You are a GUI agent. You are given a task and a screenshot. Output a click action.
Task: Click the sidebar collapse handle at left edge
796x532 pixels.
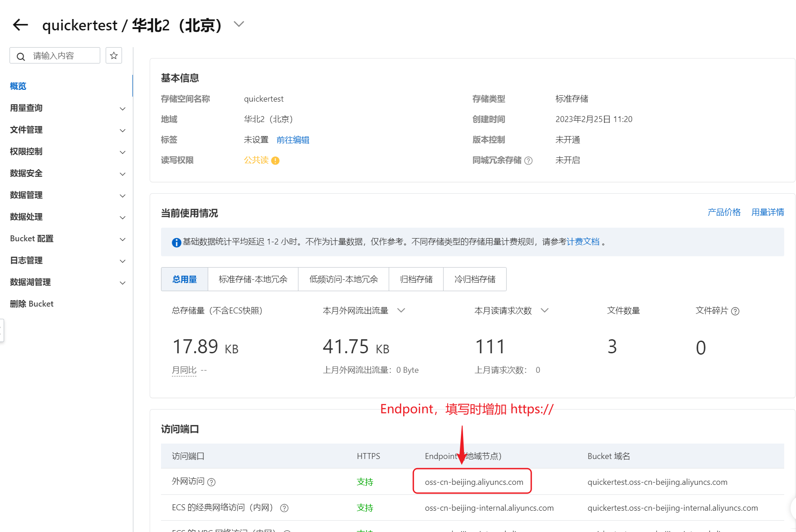point(2,330)
